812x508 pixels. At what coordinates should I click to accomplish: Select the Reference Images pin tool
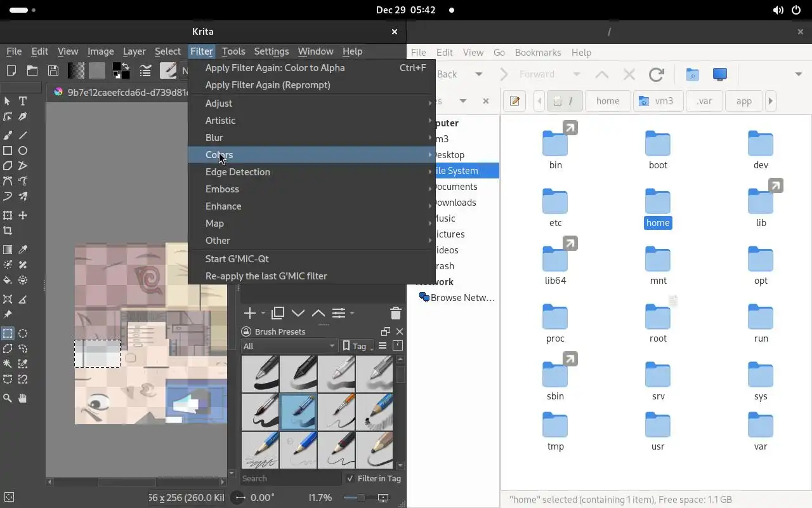8,314
